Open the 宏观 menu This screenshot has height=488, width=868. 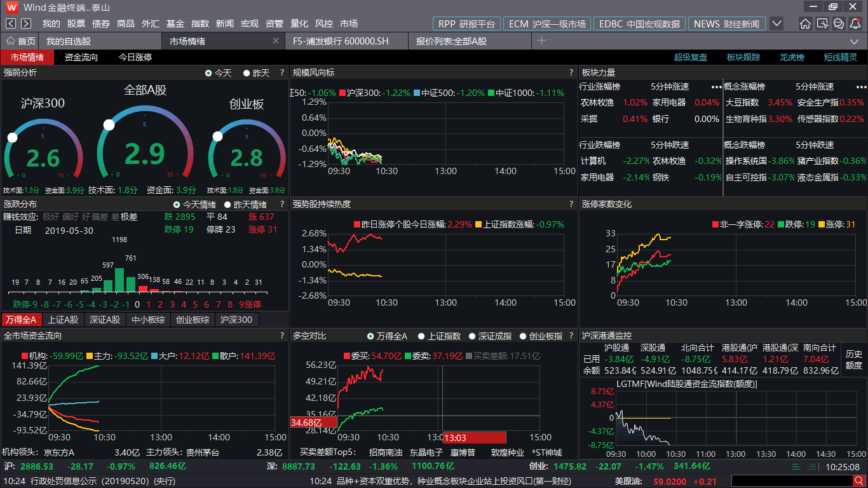coord(250,24)
